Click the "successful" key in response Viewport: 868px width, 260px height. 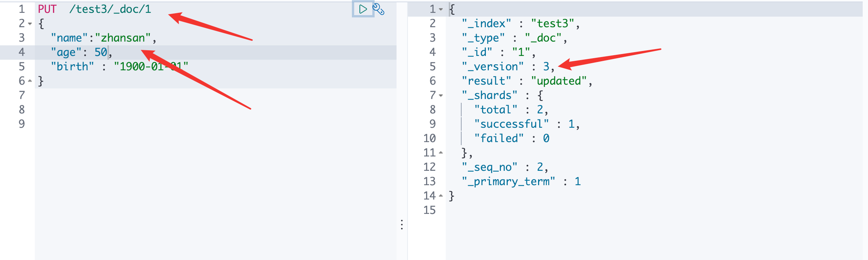pyautogui.click(x=511, y=124)
